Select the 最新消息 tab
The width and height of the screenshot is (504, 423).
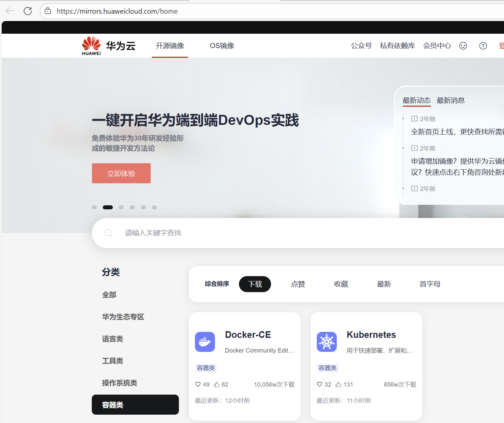(451, 100)
